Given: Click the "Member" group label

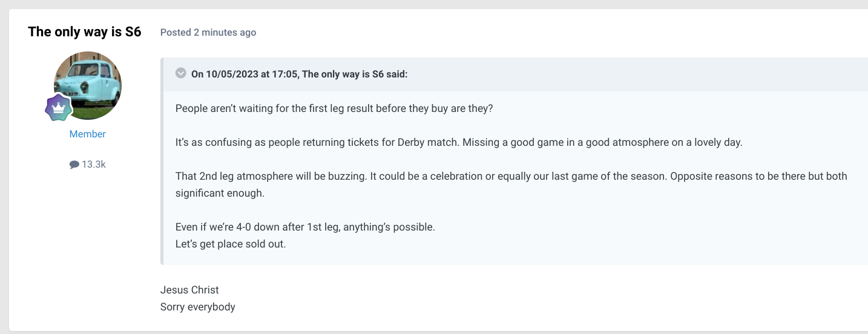Looking at the screenshot, I should point(88,134).
